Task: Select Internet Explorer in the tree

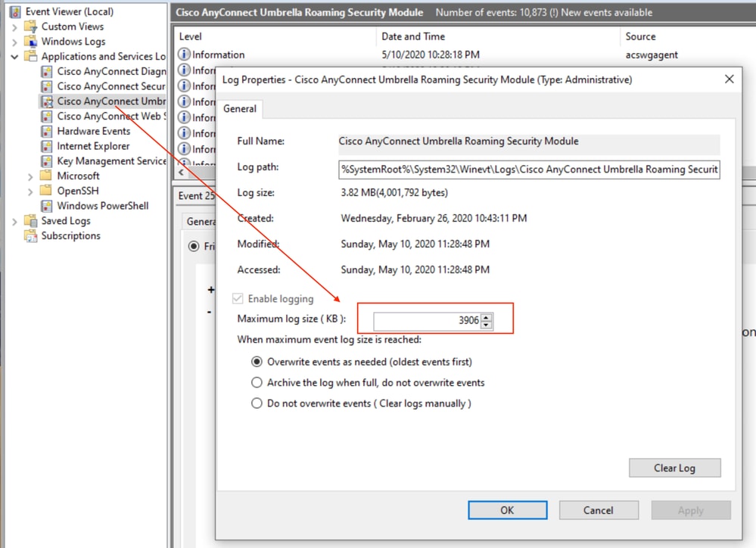Action: click(93, 146)
